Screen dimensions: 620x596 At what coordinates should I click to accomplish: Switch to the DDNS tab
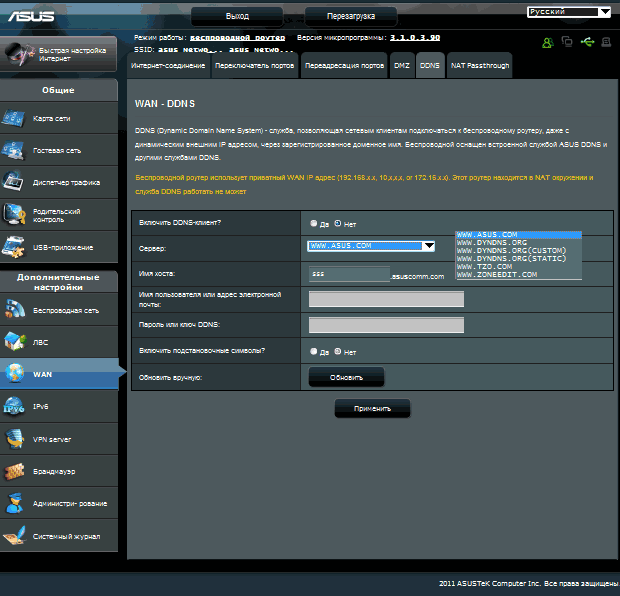[x=430, y=66]
